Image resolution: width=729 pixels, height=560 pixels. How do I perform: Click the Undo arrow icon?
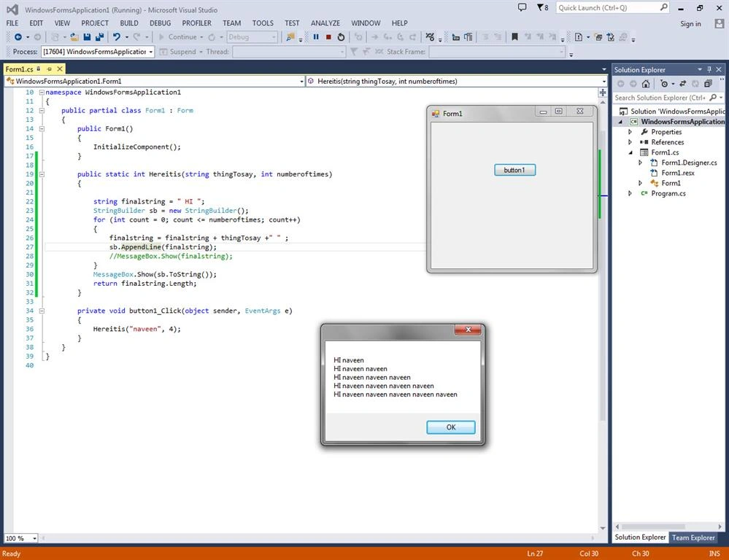116,37
